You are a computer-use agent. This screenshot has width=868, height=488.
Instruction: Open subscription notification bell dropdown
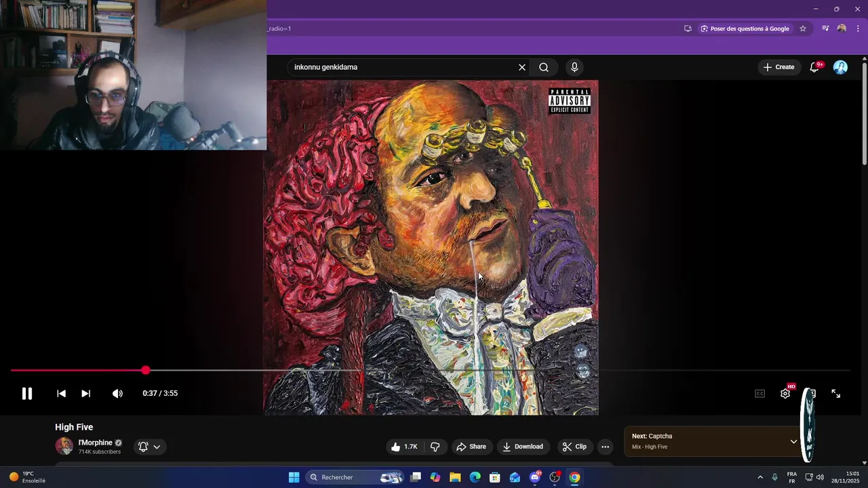[x=149, y=447]
